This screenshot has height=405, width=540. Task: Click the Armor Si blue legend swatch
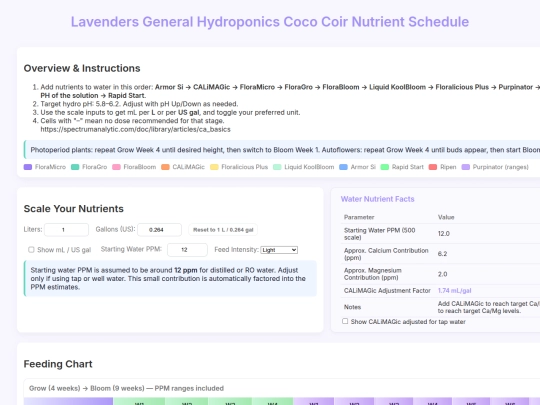[x=343, y=167]
